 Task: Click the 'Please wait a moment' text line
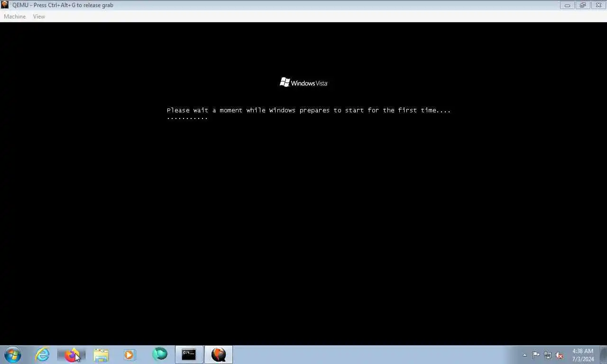[x=309, y=110]
